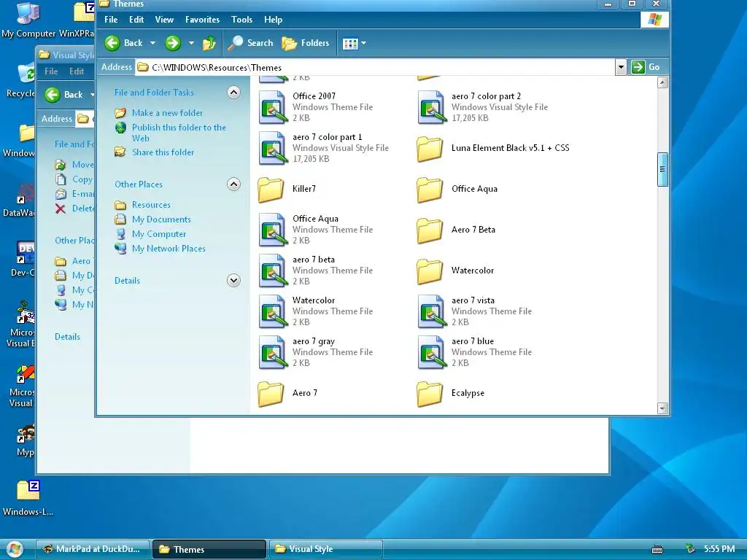The image size is (747, 560).
Task: Select the aero 7 beta theme file icon
Action: point(273,271)
